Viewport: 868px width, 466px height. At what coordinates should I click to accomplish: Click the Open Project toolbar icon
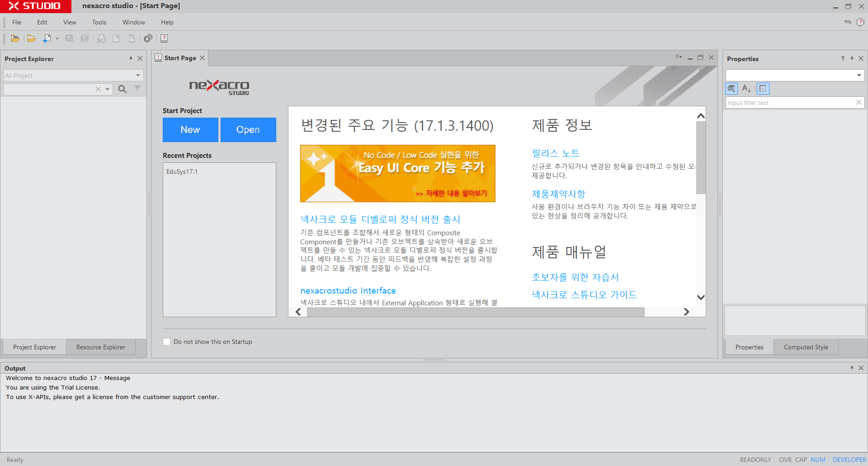pyautogui.click(x=15, y=38)
